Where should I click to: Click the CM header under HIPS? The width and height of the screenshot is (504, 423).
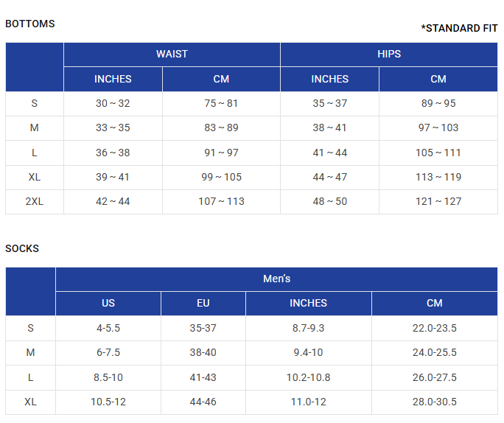(438, 79)
